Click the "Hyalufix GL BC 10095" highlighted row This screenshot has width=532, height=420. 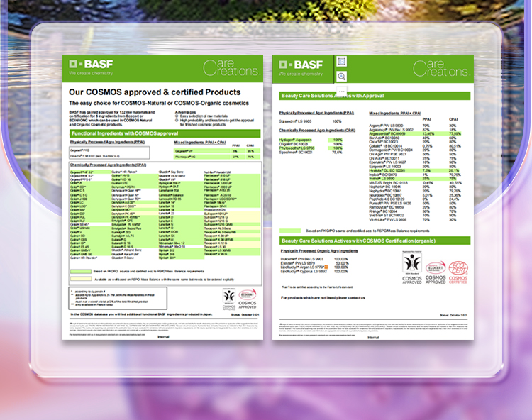click(x=415, y=171)
